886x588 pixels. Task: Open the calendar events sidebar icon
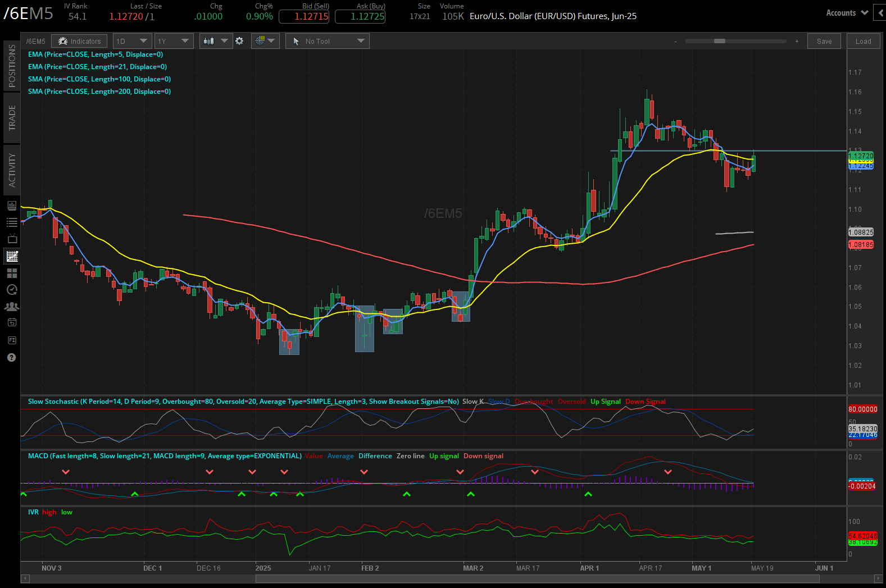pos(12,322)
